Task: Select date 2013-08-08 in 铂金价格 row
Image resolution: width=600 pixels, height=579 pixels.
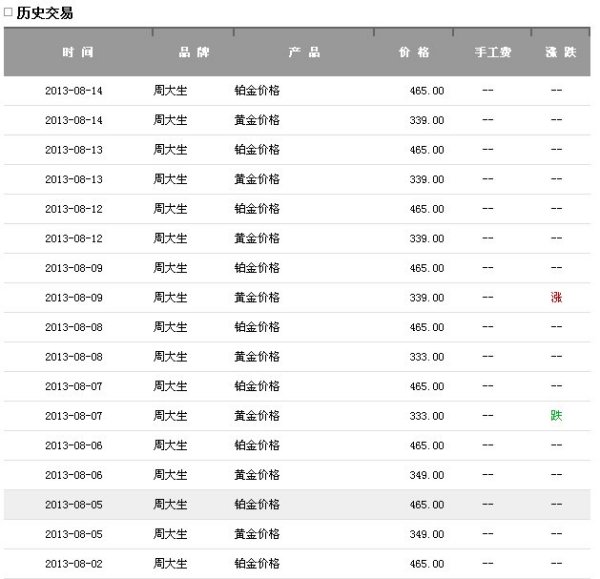Action: coord(74,327)
